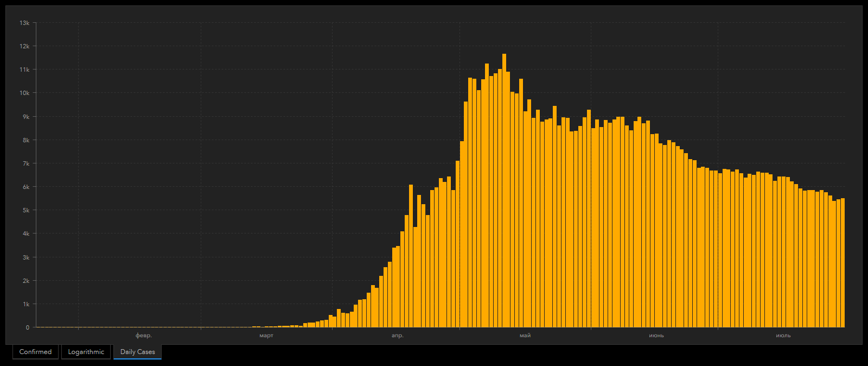Click the февр. x-axis label

pos(144,336)
